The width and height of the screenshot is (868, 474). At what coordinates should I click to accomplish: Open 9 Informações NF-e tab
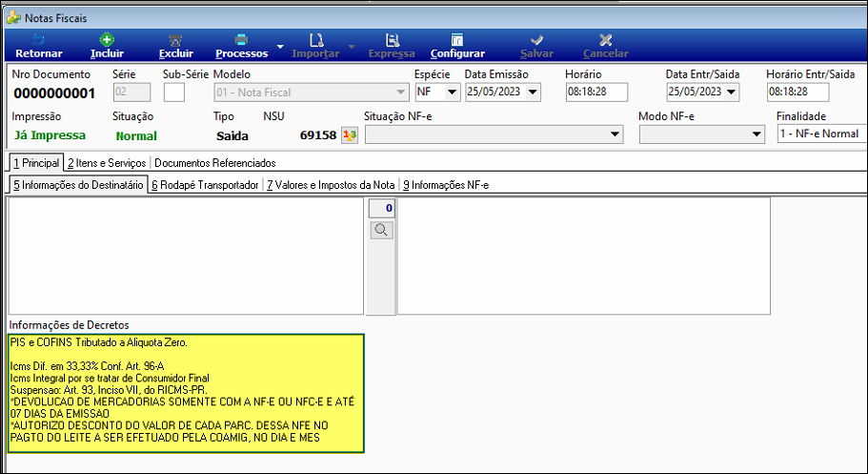pos(446,185)
